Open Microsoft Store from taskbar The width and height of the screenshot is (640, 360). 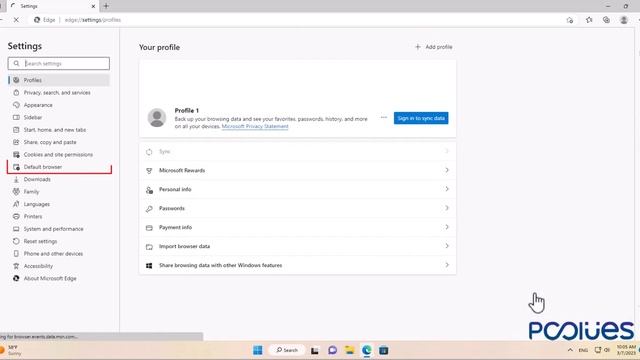tap(384, 350)
